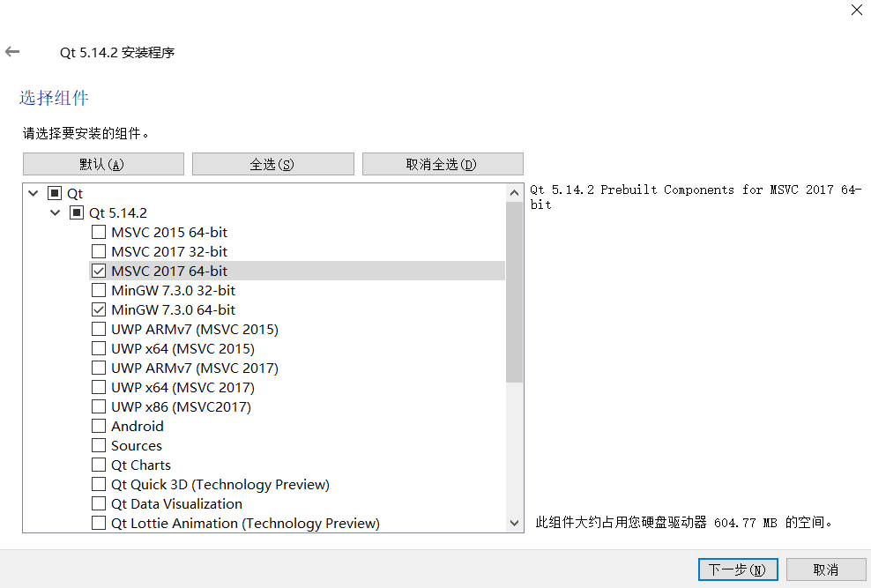The width and height of the screenshot is (871, 588).
Task: Proceed with 下一步(N) button
Action: [x=738, y=569]
